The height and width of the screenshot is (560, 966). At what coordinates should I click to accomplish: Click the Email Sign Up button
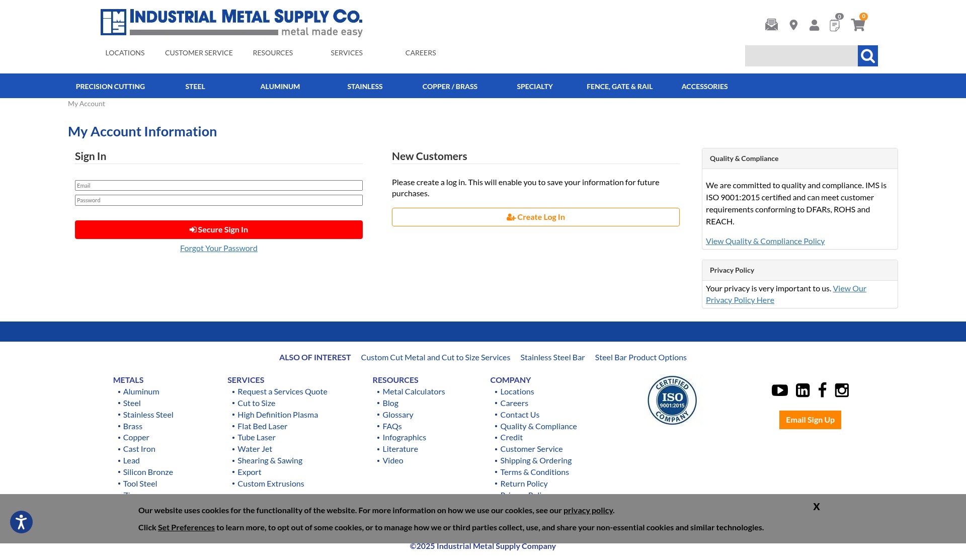tap(810, 420)
